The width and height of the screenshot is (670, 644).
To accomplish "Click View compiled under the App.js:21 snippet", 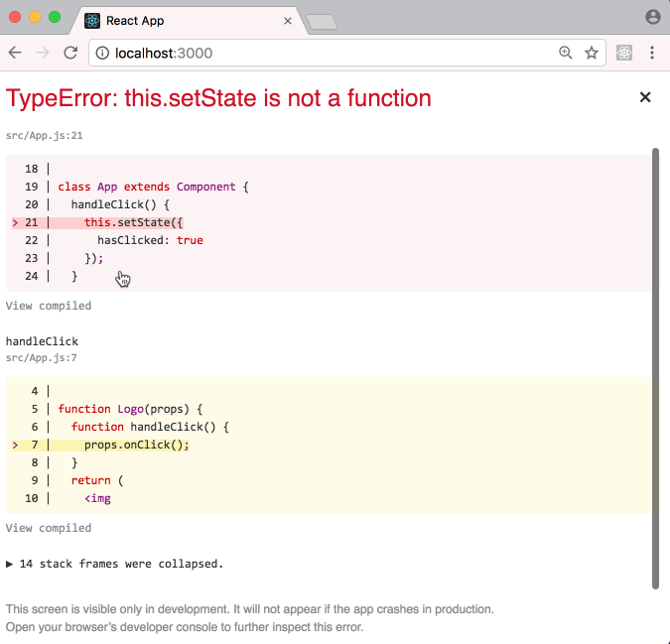I will [x=49, y=306].
